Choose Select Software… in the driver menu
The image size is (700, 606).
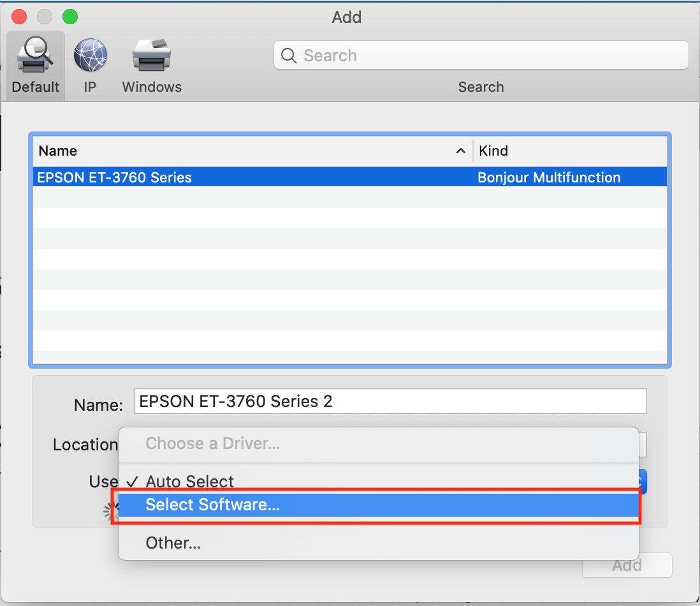point(378,505)
